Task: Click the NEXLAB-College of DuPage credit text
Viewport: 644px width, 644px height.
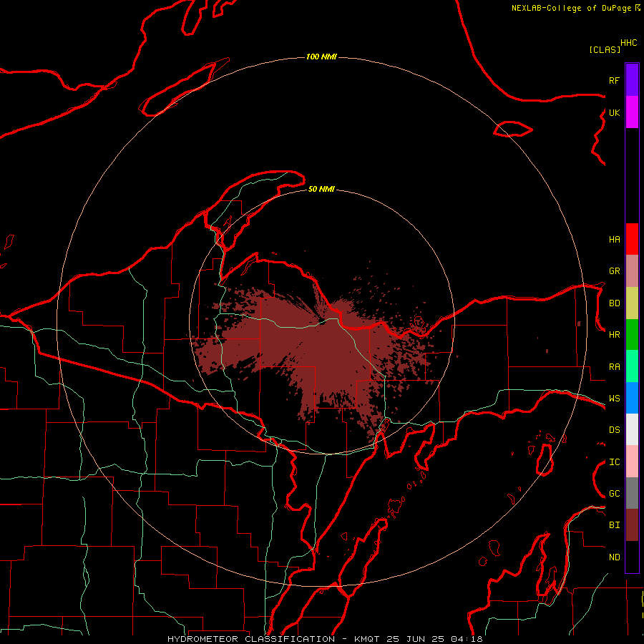Action: pos(571,8)
